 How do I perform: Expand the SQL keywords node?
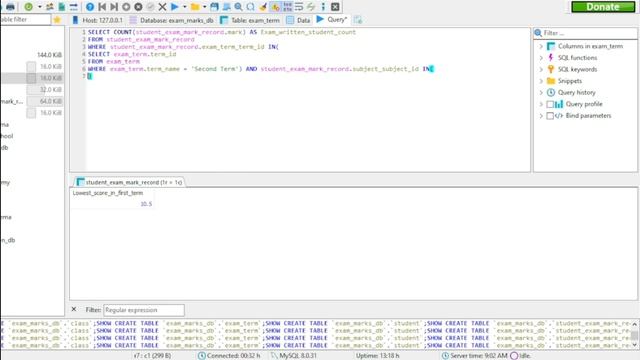pos(541,69)
